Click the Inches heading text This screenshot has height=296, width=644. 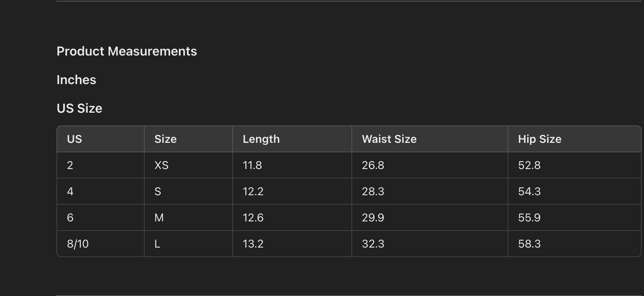76,80
